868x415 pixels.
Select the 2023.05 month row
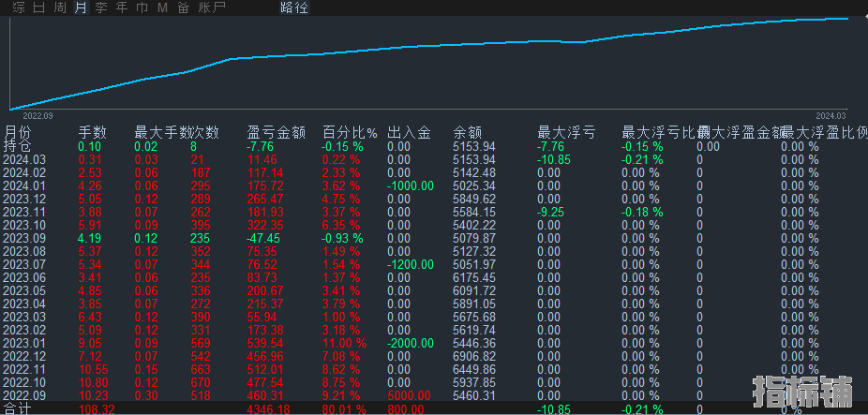[x=25, y=290]
